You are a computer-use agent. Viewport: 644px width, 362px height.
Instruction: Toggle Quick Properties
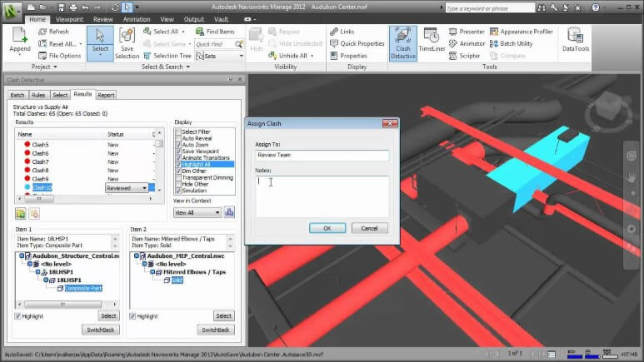(357, 43)
